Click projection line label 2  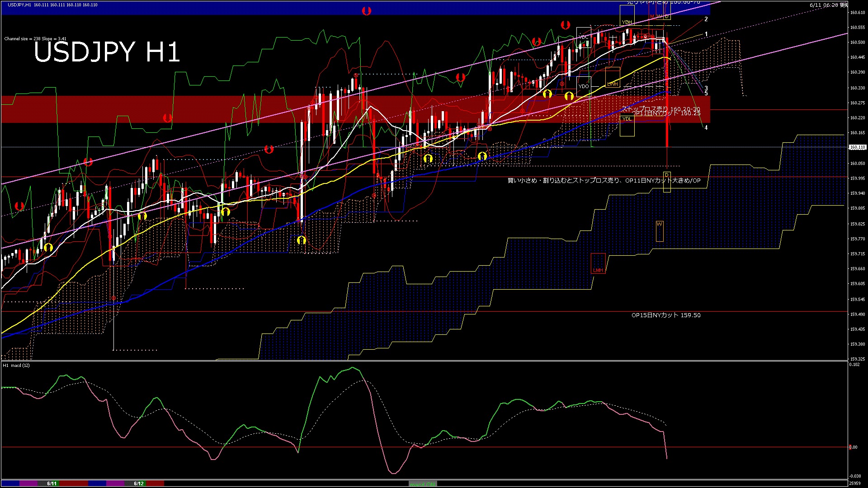706,19
